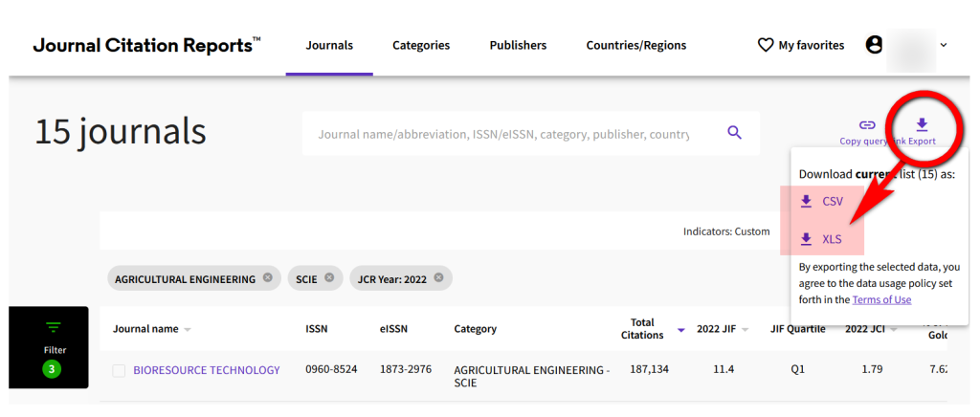Click the eISSN column header

(393, 329)
